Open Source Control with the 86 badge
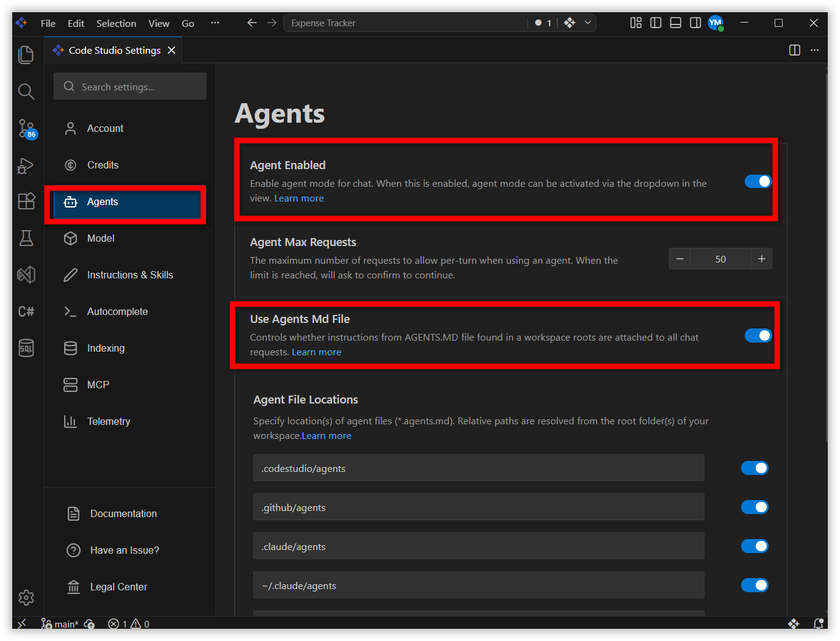The height and width of the screenshot is (641, 840). coord(27,129)
